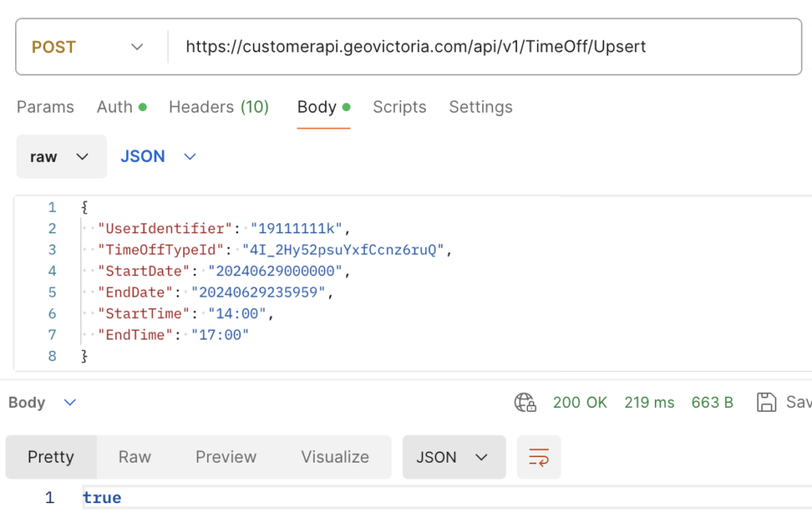Open the POST method dropdown
Image resolution: width=812 pixels, height=523 pixels.
[x=87, y=47]
